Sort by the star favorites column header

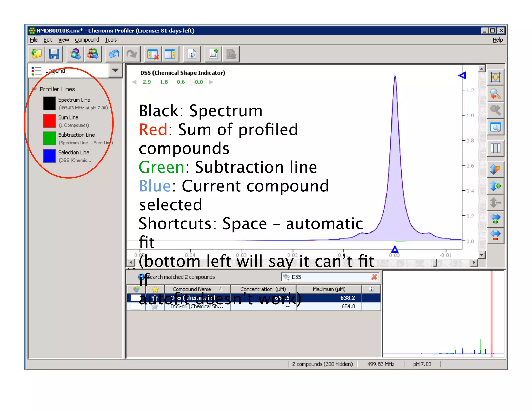coord(155,289)
